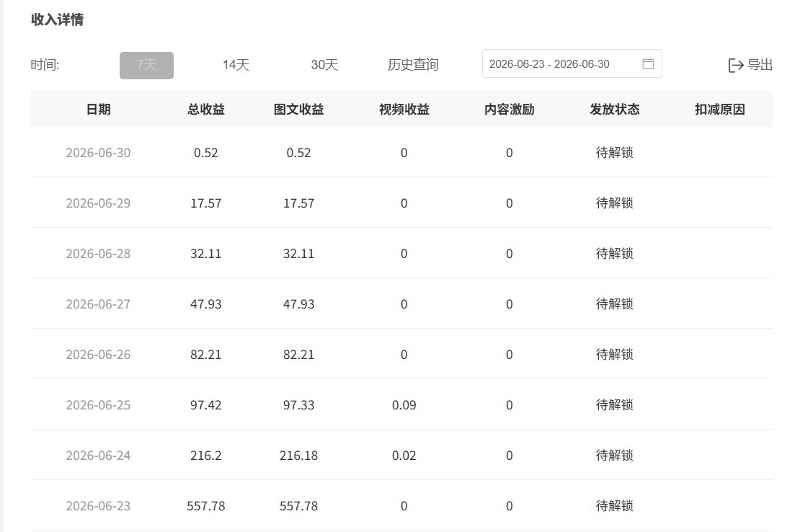Click image-text income 97.33

pyautogui.click(x=299, y=405)
